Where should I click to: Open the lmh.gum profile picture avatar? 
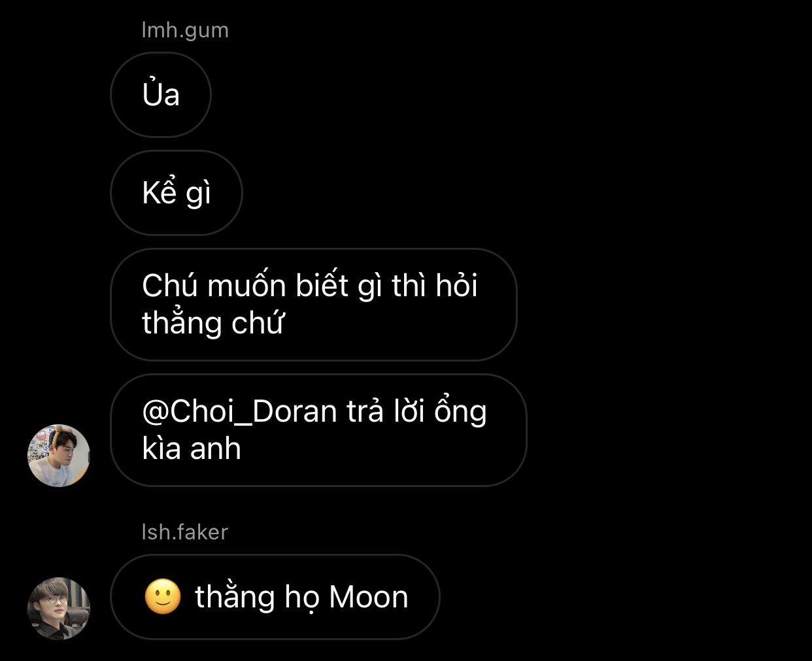[x=59, y=456]
